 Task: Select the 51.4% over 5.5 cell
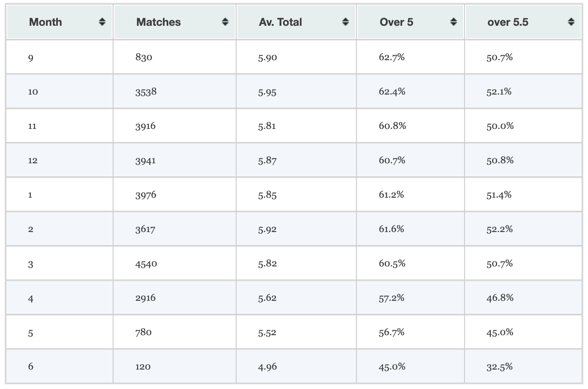point(499,194)
